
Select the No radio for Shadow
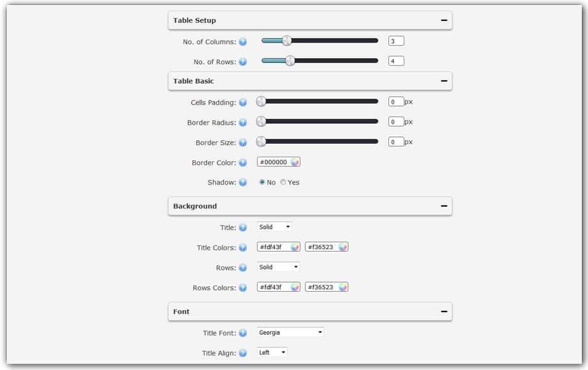pos(261,183)
